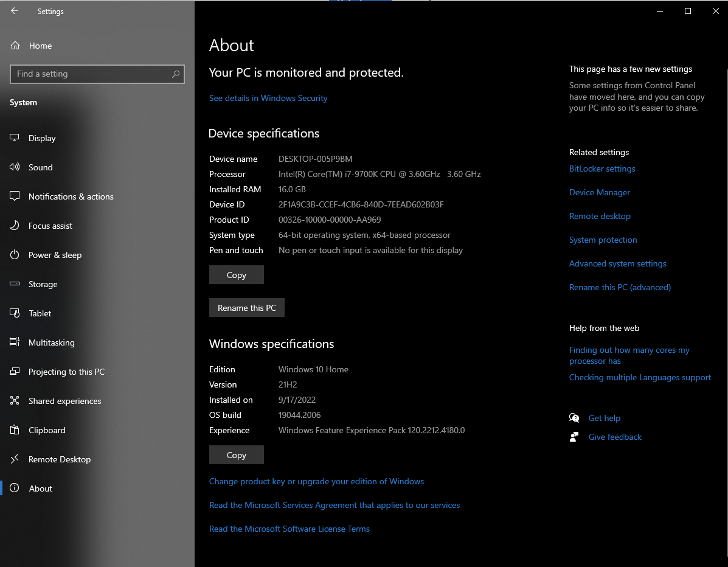
Task: Click the About info icon
Action: [x=15, y=487]
